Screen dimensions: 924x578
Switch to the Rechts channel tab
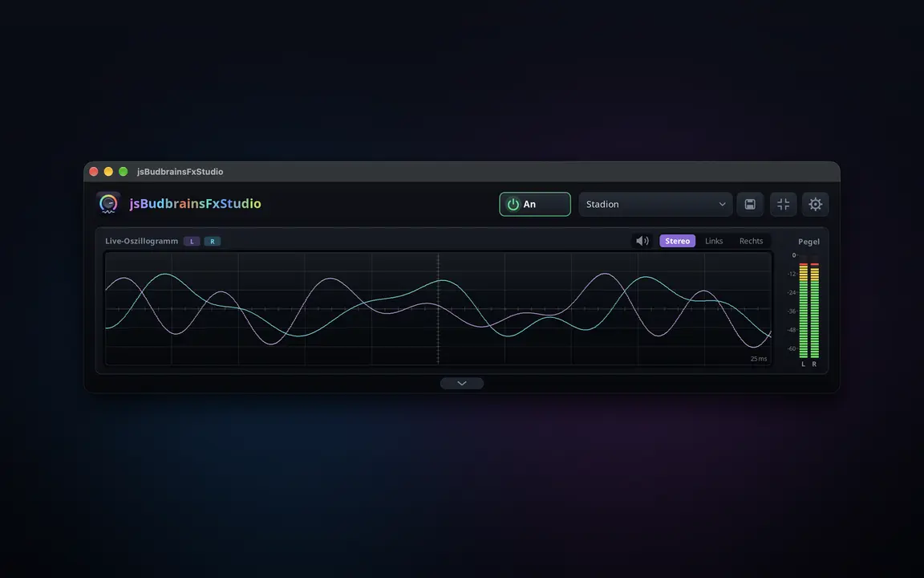click(x=751, y=241)
